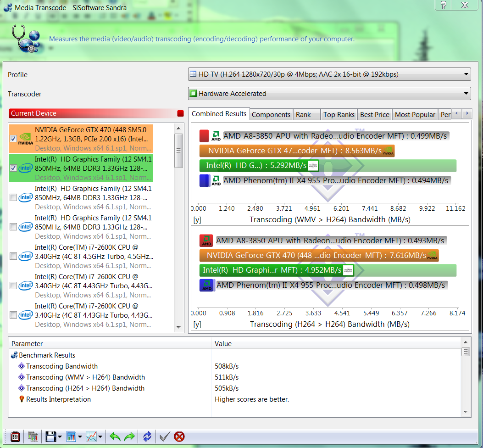Click the line graph toolbar icon
The image size is (483, 448).
point(91,436)
